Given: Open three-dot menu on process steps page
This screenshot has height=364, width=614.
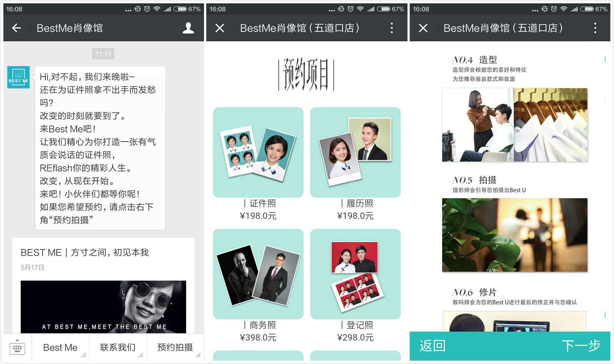Looking at the screenshot, I should click(x=595, y=28).
